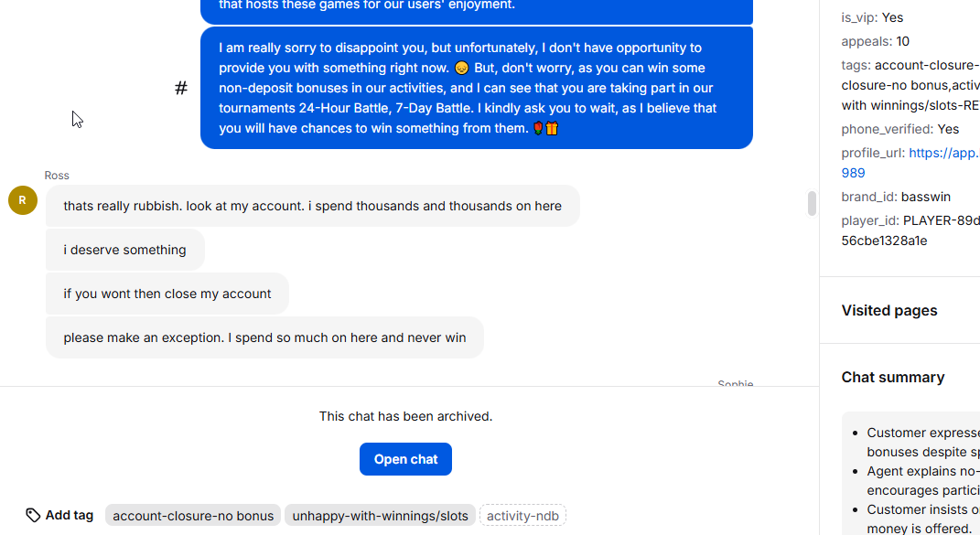Screen dimensions: 980x535
Task: Click the blue agent message about tournaments
Action: [x=476, y=88]
